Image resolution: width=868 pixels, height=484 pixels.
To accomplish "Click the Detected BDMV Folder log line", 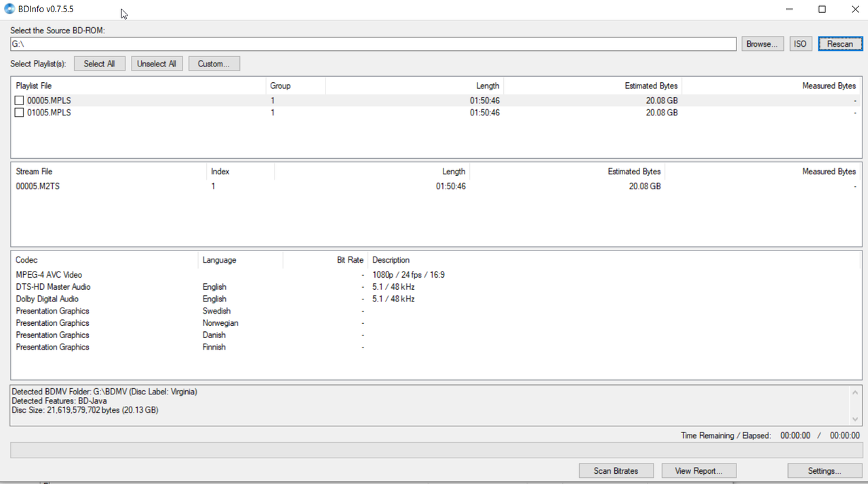I will (x=104, y=392).
